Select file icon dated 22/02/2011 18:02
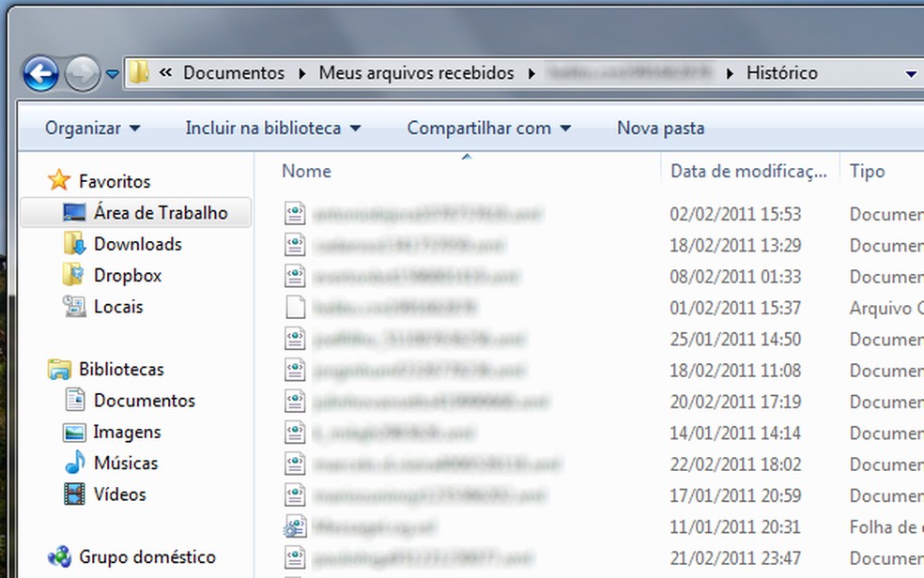This screenshot has height=578, width=924. pos(295,464)
